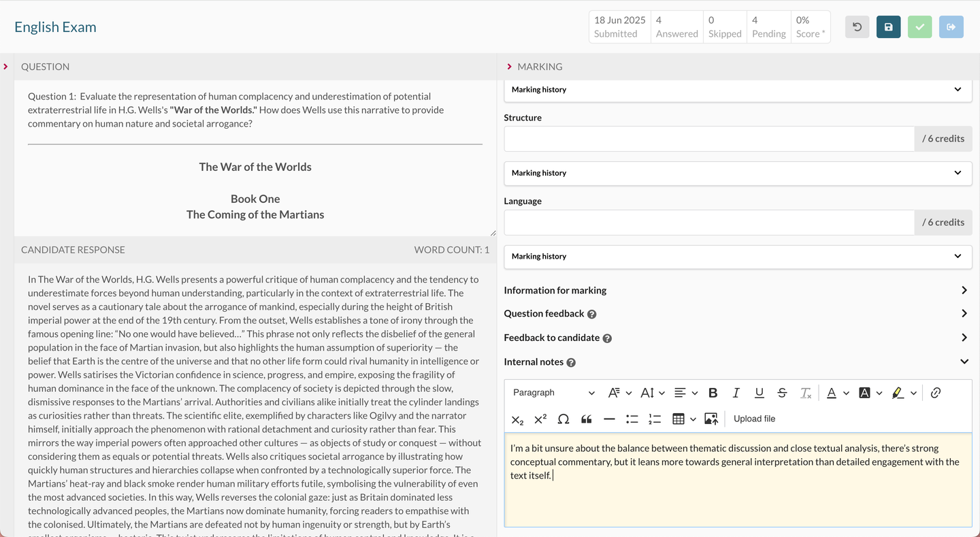Click the Language credits input field
The height and width of the screenshot is (537, 980).
pos(708,223)
